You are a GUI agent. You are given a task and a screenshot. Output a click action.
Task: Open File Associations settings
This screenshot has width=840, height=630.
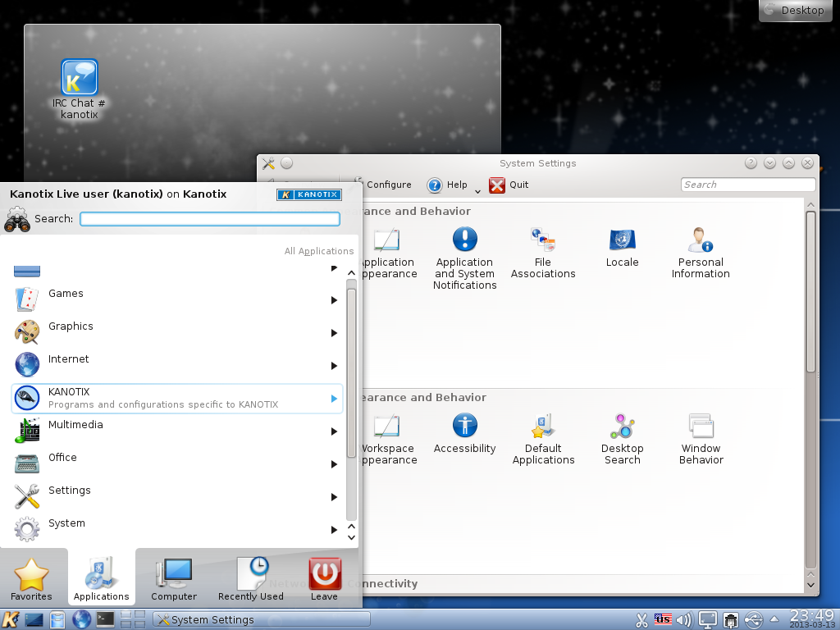543,253
